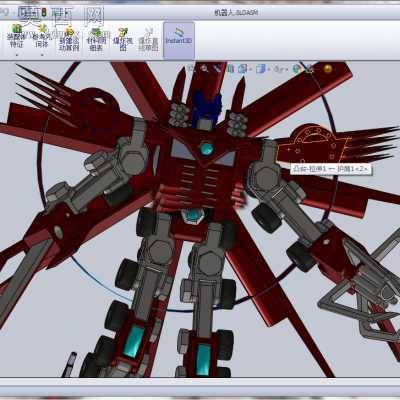Expand the Reference Geometry dropdown arrow
The height and width of the screenshot is (400, 400).
pos(42,54)
